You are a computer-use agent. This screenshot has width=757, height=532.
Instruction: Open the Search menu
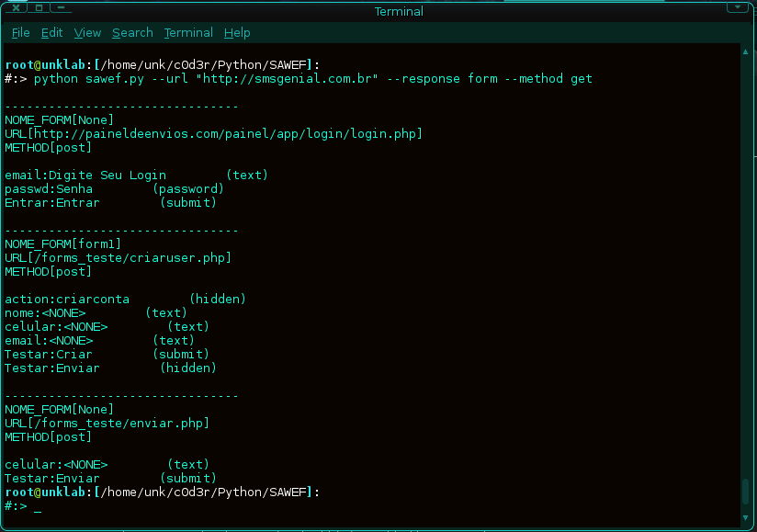click(x=132, y=33)
